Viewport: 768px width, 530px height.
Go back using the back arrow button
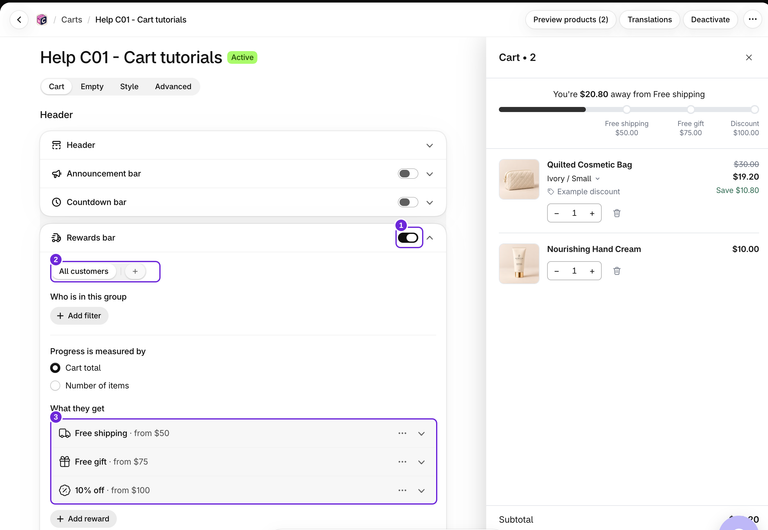coord(19,20)
